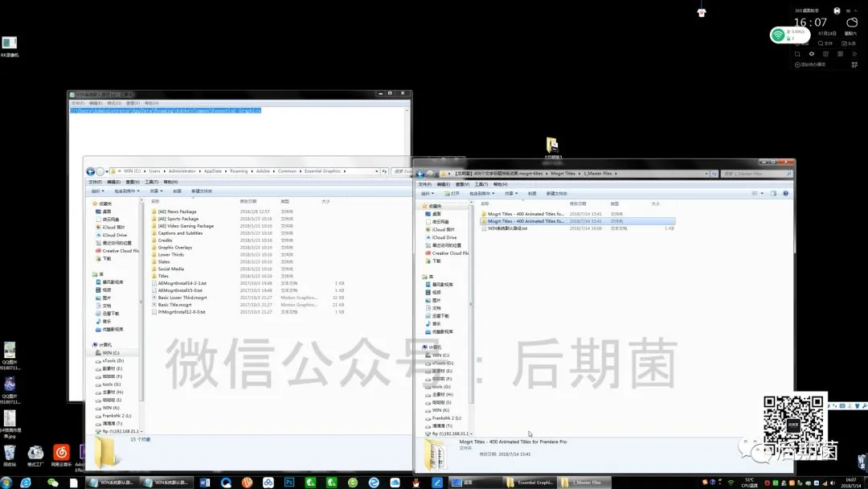The height and width of the screenshot is (489, 868).
Task: Open 帮助(H) menu in 1_Master Files window
Action: [500, 184]
